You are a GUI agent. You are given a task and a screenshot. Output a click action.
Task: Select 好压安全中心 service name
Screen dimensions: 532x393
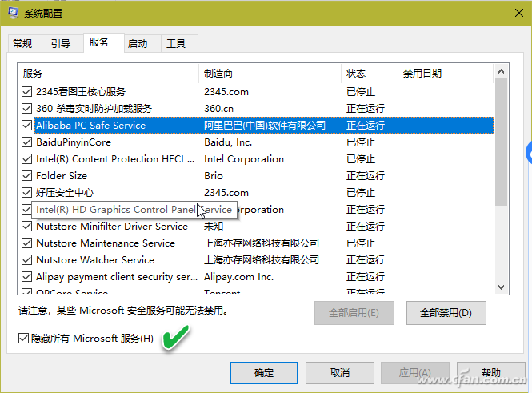[x=65, y=192]
